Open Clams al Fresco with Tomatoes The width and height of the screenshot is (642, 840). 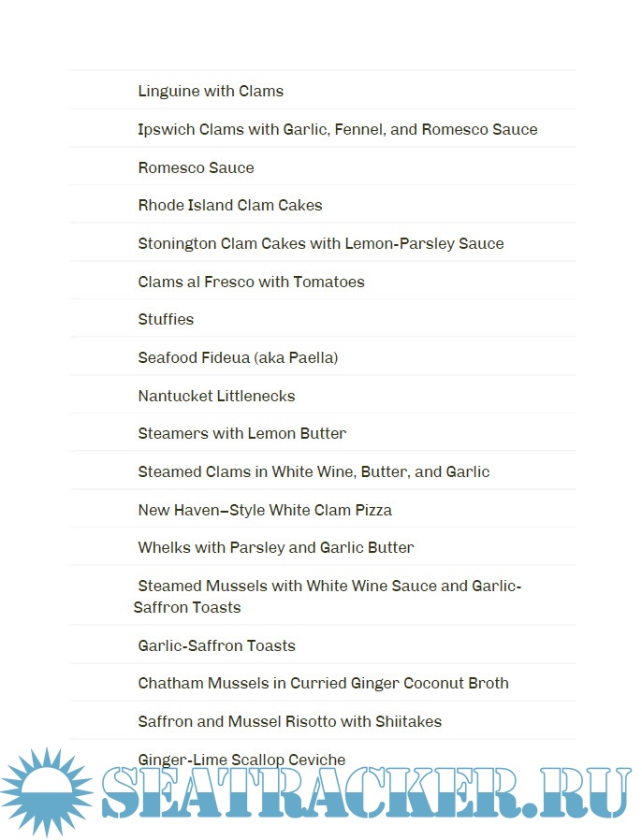(x=251, y=282)
